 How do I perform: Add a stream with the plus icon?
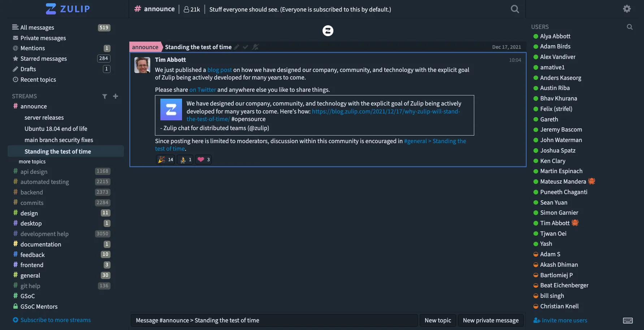(x=116, y=96)
